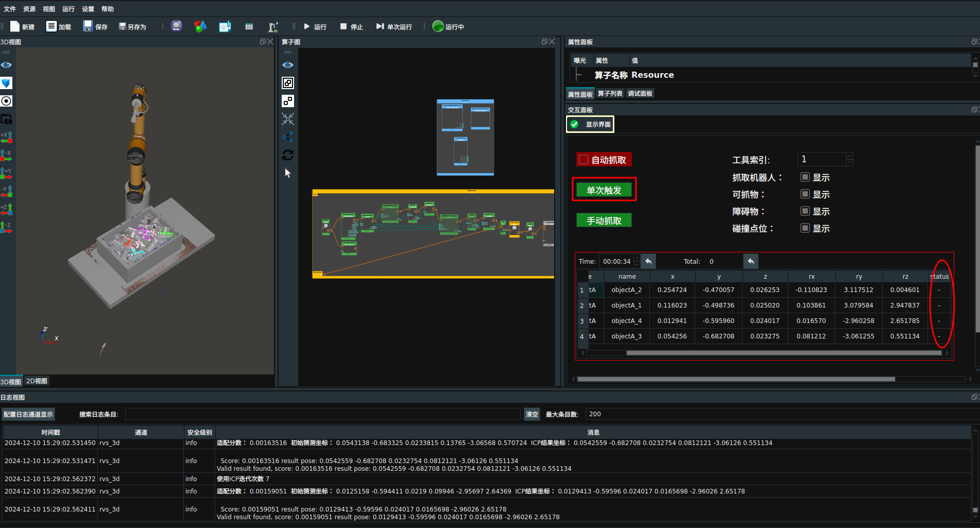Open the 运行 menu in menu bar

68,9
